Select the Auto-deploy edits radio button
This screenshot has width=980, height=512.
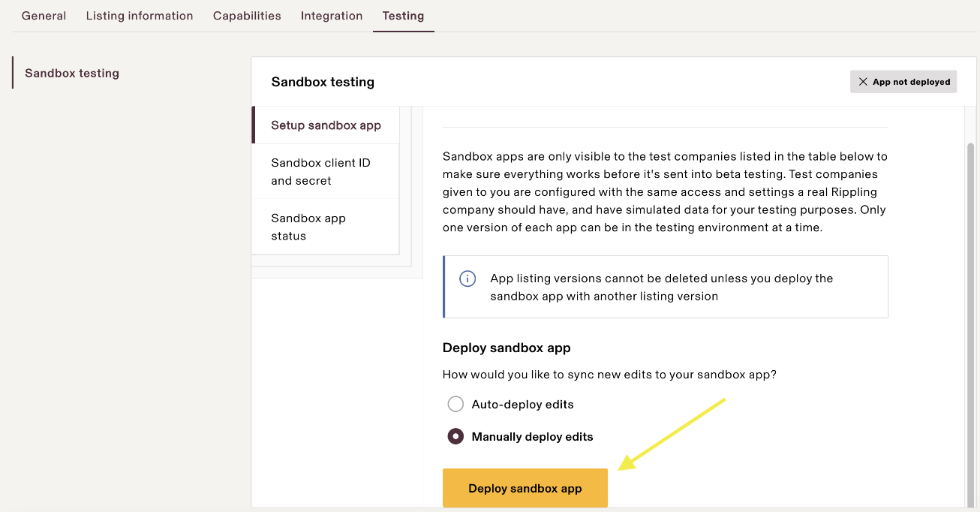(455, 404)
